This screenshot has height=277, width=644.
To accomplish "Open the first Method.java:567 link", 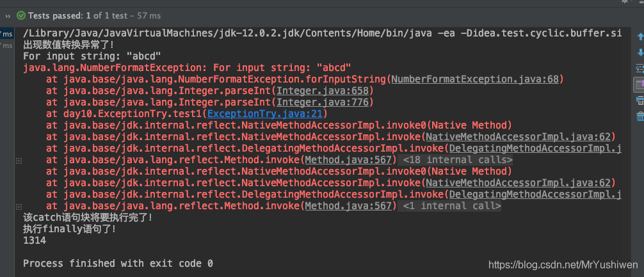I will point(348,160).
